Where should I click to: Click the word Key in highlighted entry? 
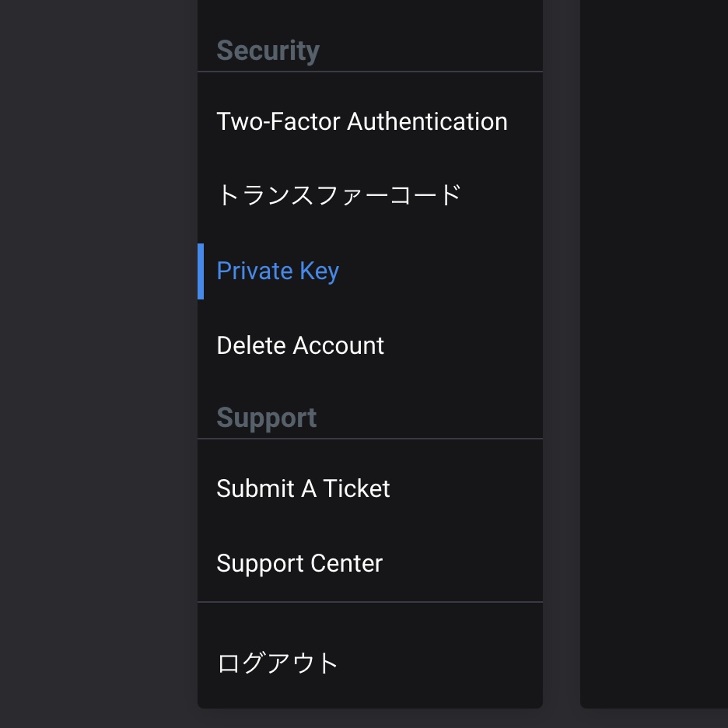320,271
